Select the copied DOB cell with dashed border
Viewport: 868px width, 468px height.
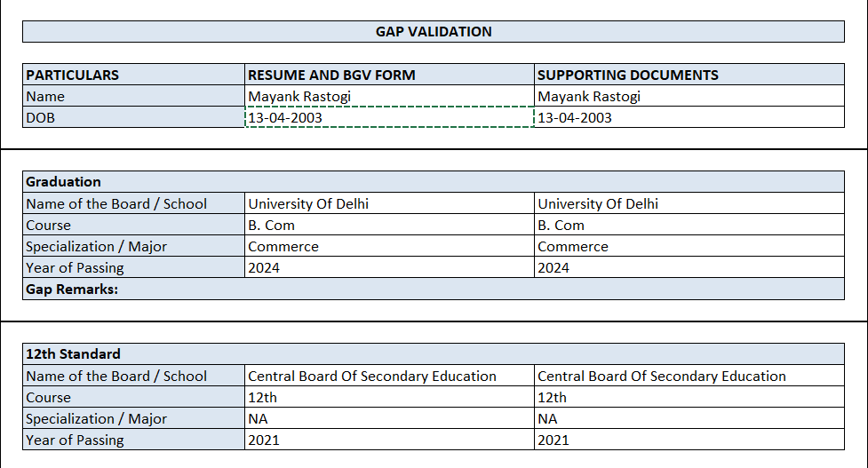[389, 117]
